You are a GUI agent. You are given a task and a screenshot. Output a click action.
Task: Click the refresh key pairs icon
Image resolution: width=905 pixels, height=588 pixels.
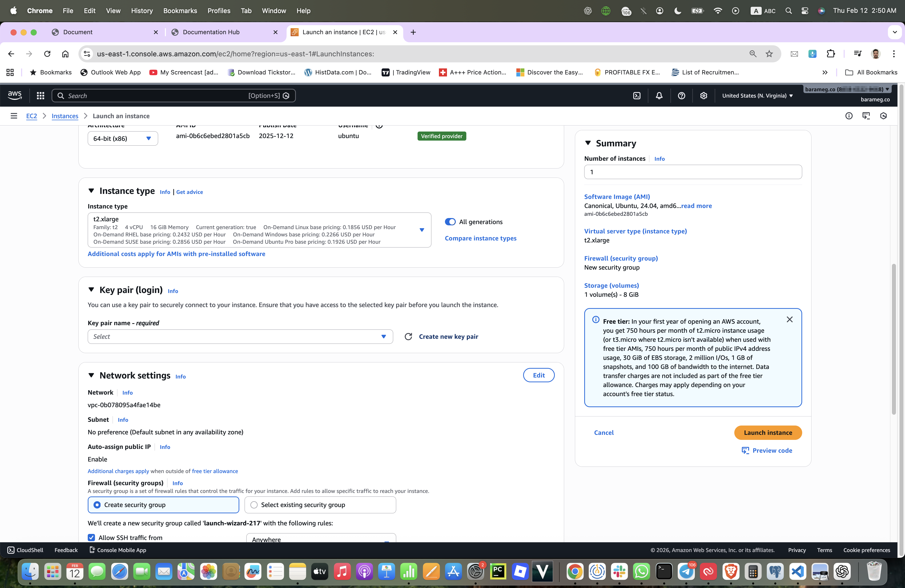(x=409, y=337)
